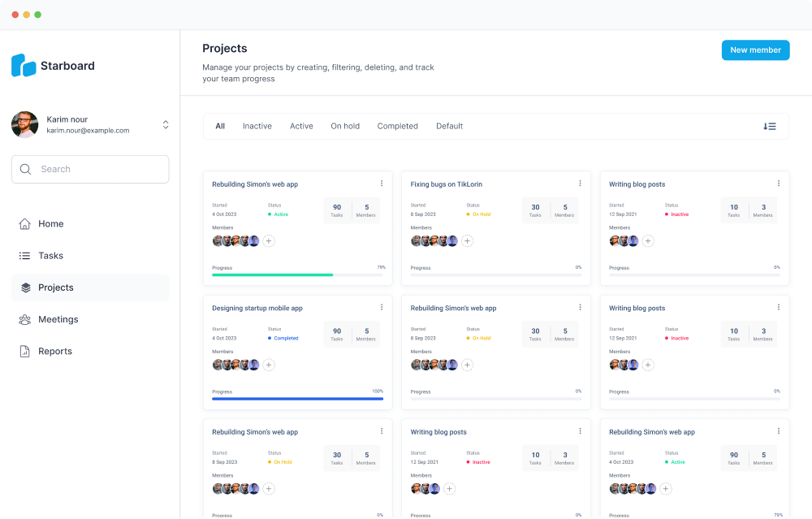Show On hold projects tab
Image resolution: width=812 pixels, height=519 pixels.
(345, 126)
